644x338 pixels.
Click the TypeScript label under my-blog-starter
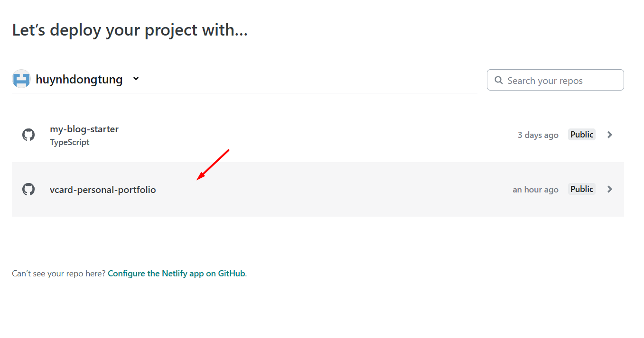point(69,142)
